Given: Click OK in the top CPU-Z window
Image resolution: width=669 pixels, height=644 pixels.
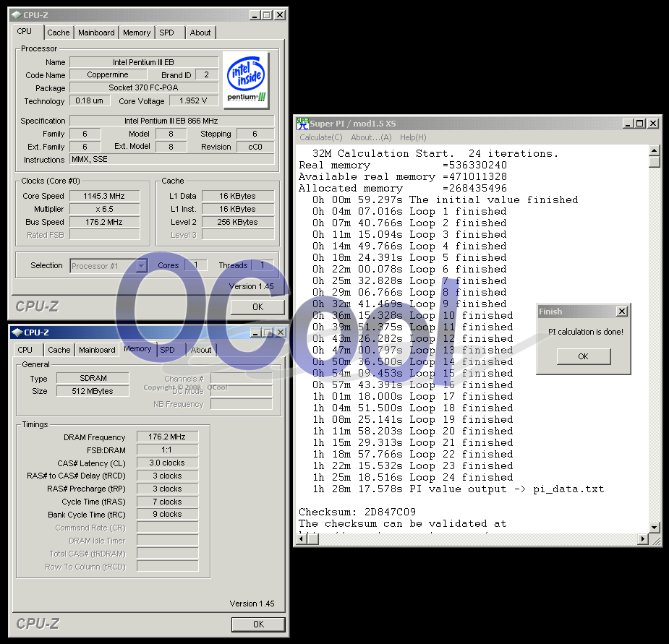Looking at the screenshot, I should tap(257, 307).
